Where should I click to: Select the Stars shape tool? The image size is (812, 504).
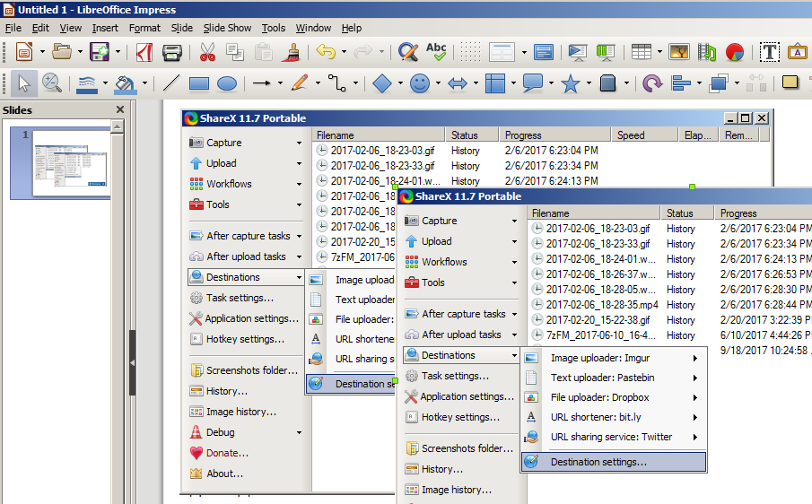point(570,83)
